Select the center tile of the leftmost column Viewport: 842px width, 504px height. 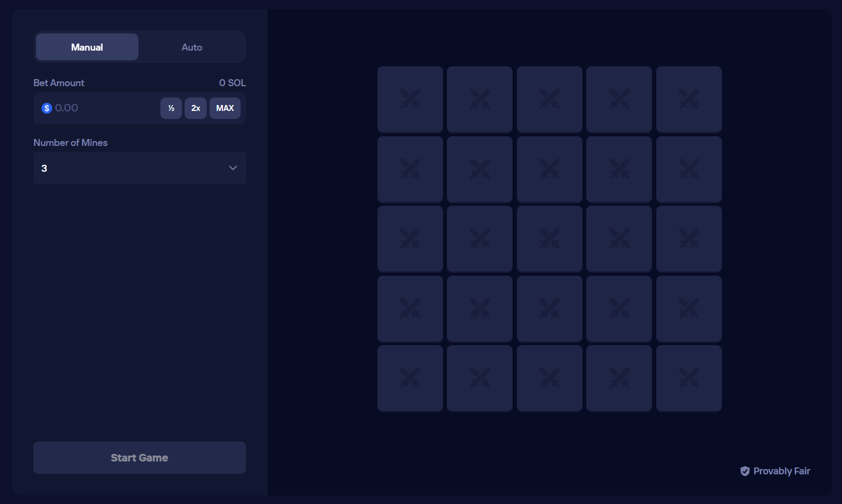[x=410, y=239]
